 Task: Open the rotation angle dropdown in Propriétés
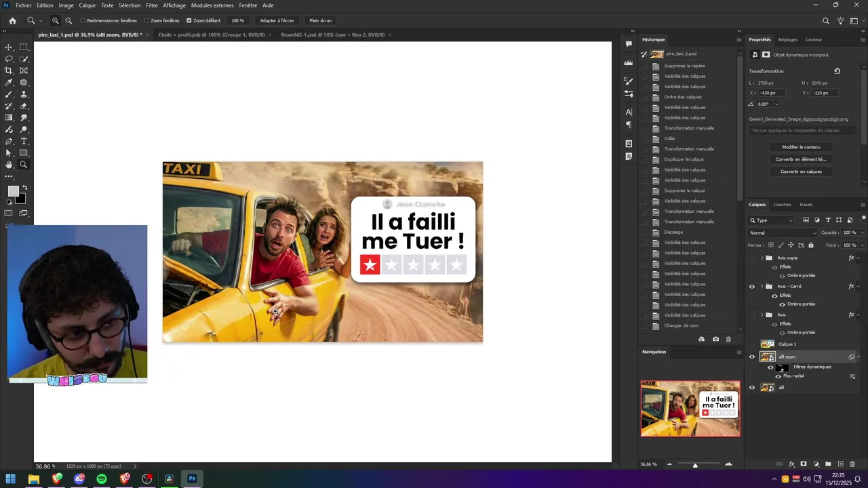tap(776, 104)
